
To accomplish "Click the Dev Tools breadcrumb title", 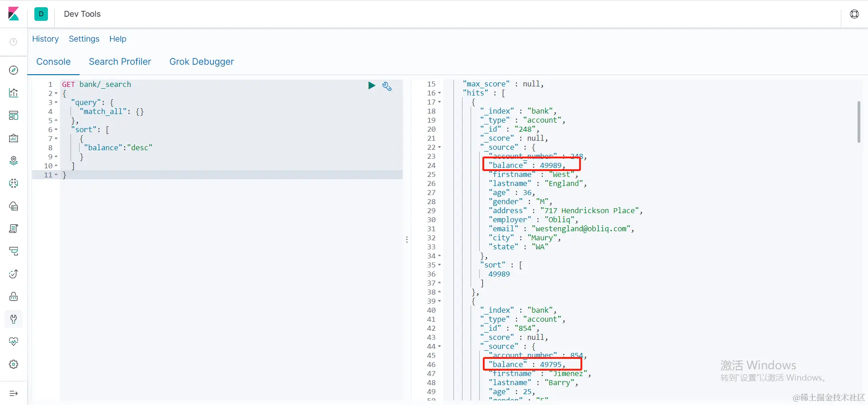I will pos(82,14).
